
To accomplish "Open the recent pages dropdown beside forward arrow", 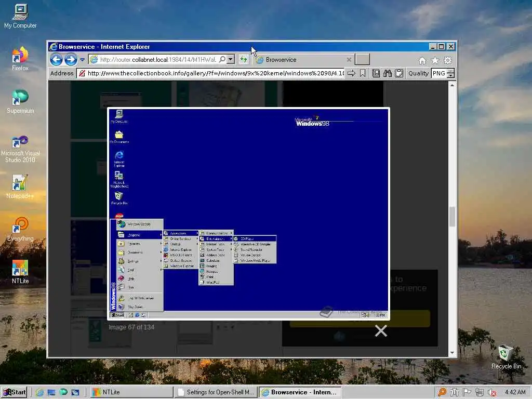I will point(83,60).
